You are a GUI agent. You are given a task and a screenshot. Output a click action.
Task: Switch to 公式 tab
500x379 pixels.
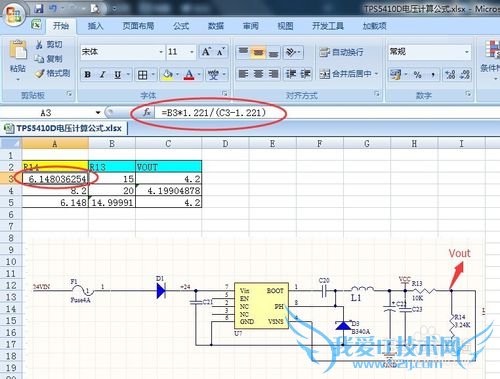(181, 26)
